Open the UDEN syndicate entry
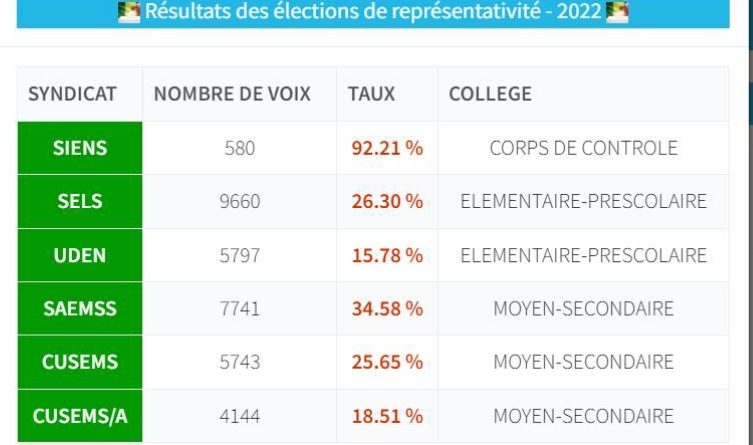This screenshot has width=753, height=445. coord(80,255)
